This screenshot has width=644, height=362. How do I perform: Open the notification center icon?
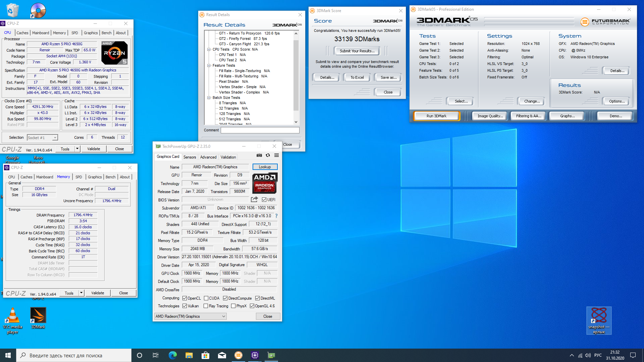point(633,355)
